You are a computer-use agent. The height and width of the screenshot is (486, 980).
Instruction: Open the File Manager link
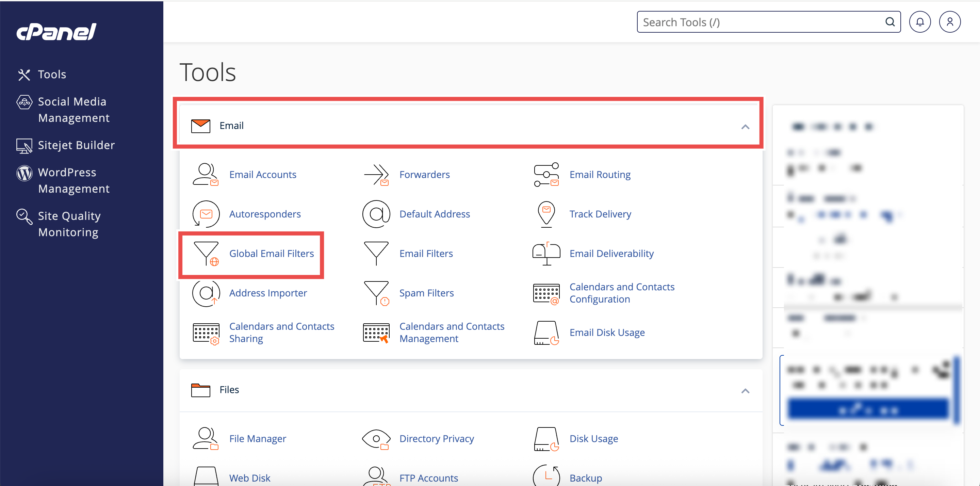(258, 438)
